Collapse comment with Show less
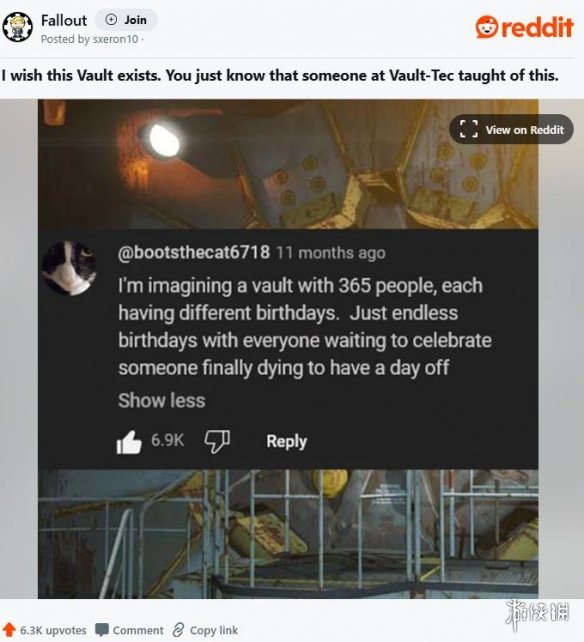Viewport: 584px width, 642px height. [x=161, y=400]
